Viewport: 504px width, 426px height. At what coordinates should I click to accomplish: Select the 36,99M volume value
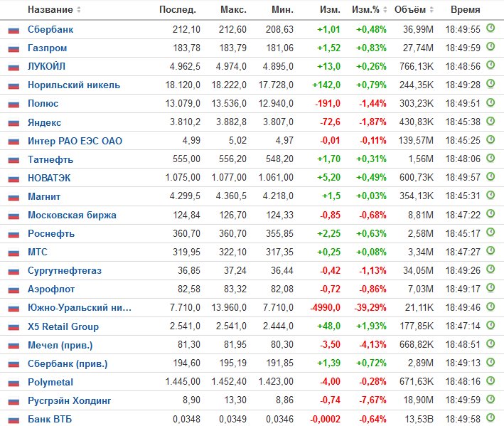(x=418, y=30)
